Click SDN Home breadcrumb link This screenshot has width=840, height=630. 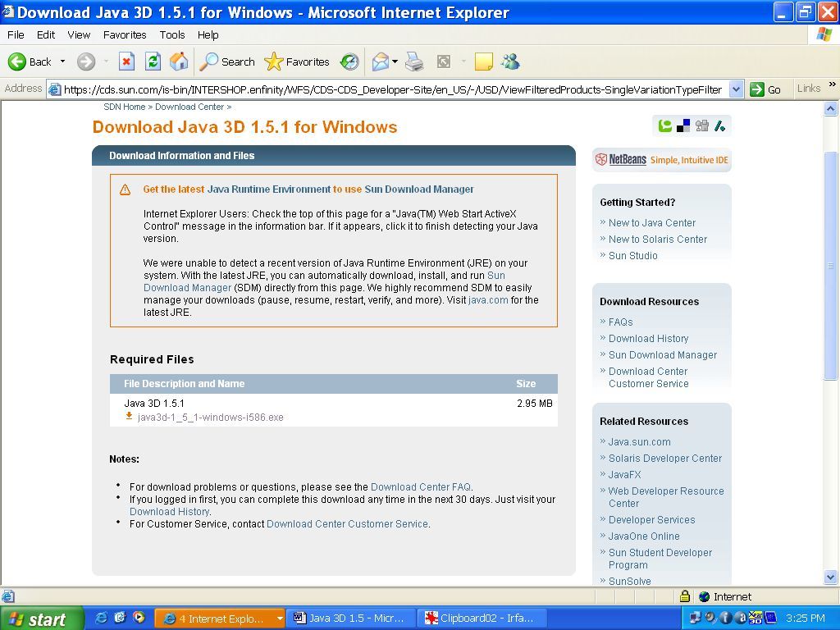[125, 107]
